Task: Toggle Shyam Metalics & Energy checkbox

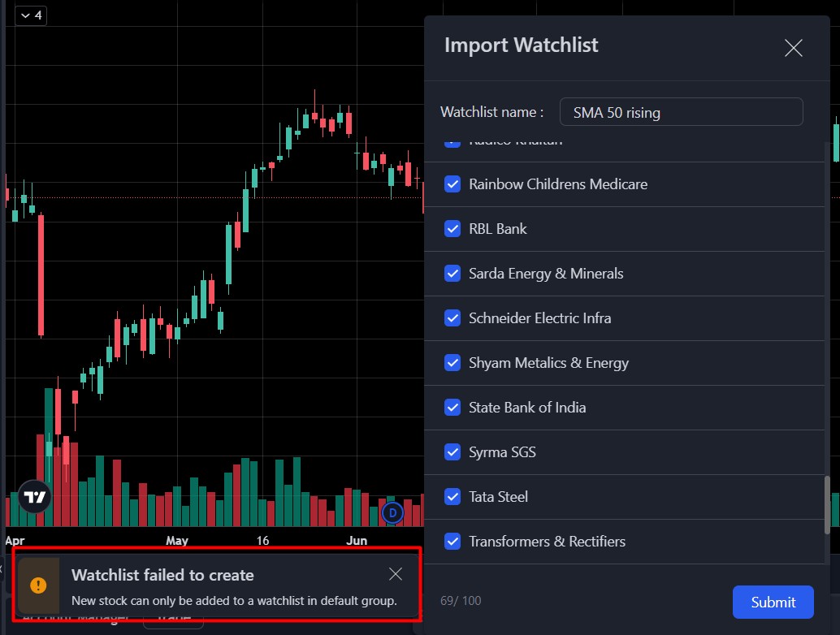Action: point(453,363)
